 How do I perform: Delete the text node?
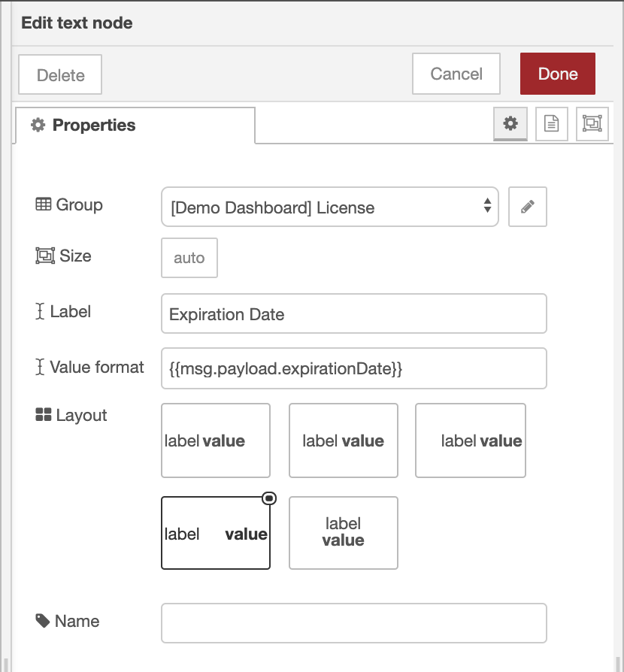coord(60,74)
